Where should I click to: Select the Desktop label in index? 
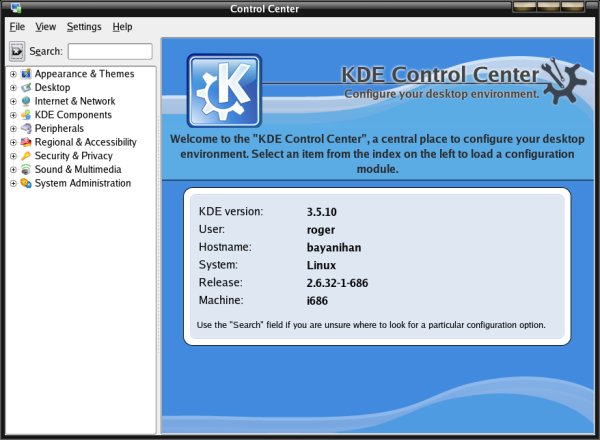[x=52, y=87]
